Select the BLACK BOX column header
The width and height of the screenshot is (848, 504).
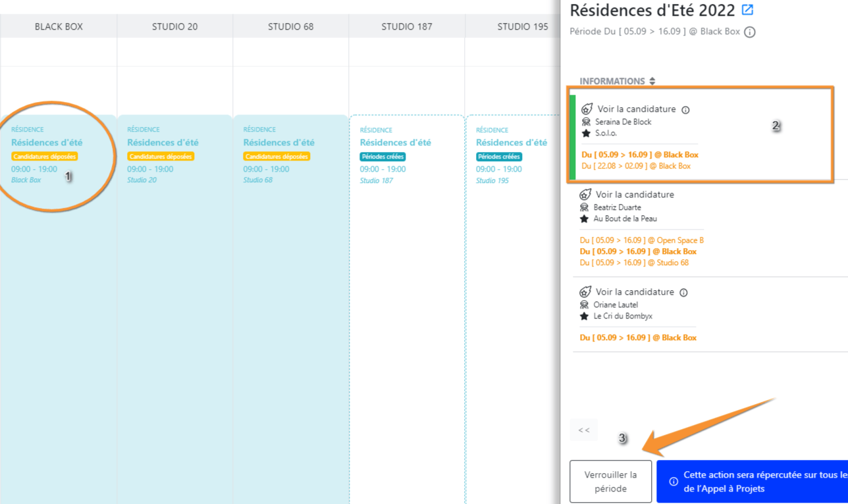[59, 26]
